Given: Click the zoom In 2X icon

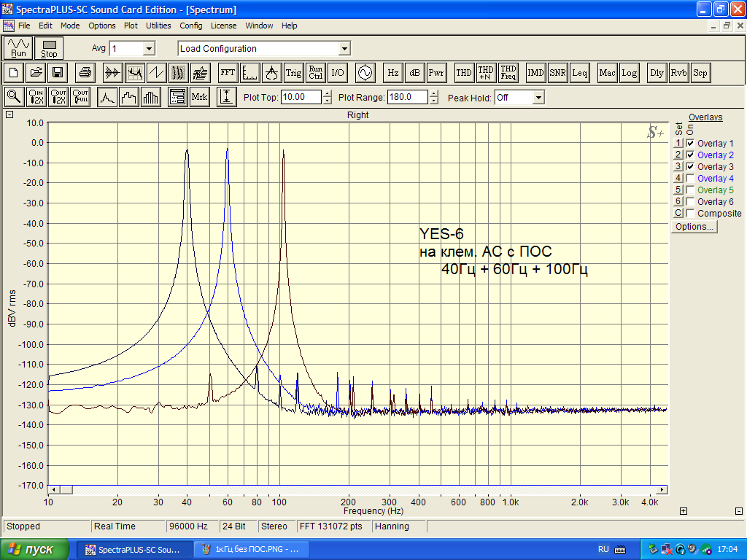Looking at the screenshot, I should 36,97.
